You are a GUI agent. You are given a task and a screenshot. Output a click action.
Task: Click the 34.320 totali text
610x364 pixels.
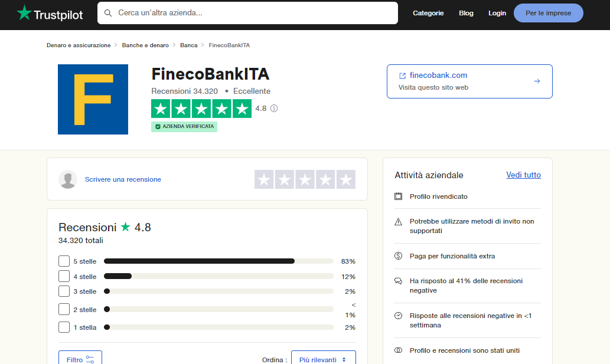point(80,241)
